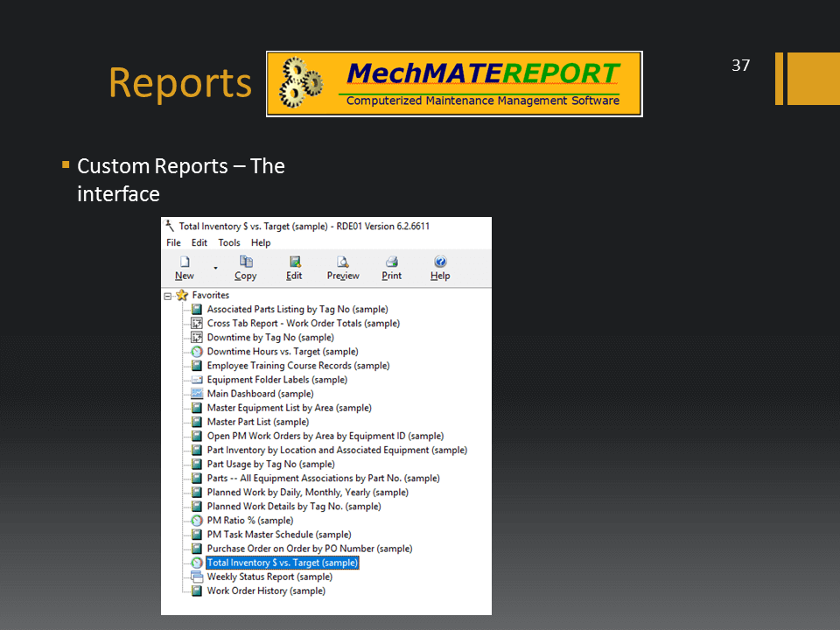
Task: Select Weekly Status Report (sample)
Action: coord(269,577)
